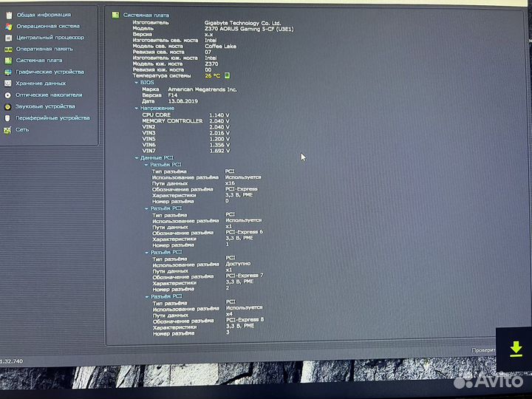Click the motherboard icon in the Системная плата header

coord(116,15)
